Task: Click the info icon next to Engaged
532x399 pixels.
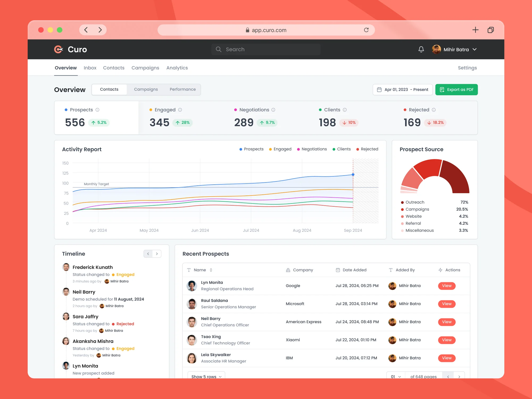Action: 180,110
